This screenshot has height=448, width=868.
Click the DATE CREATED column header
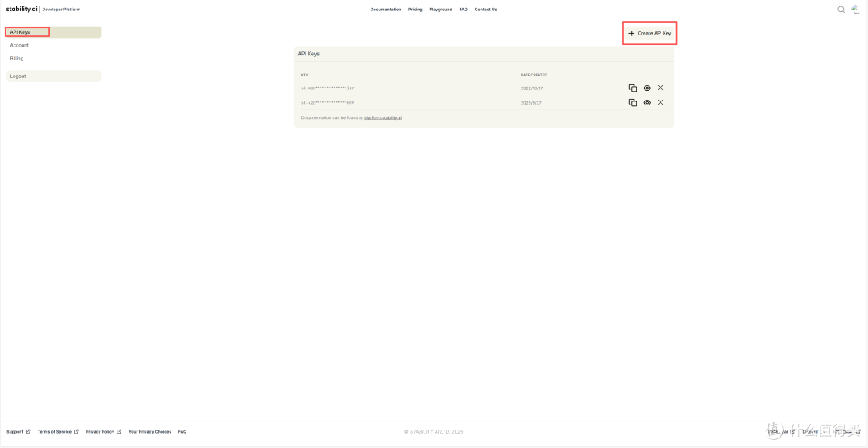tap(534, 75)
